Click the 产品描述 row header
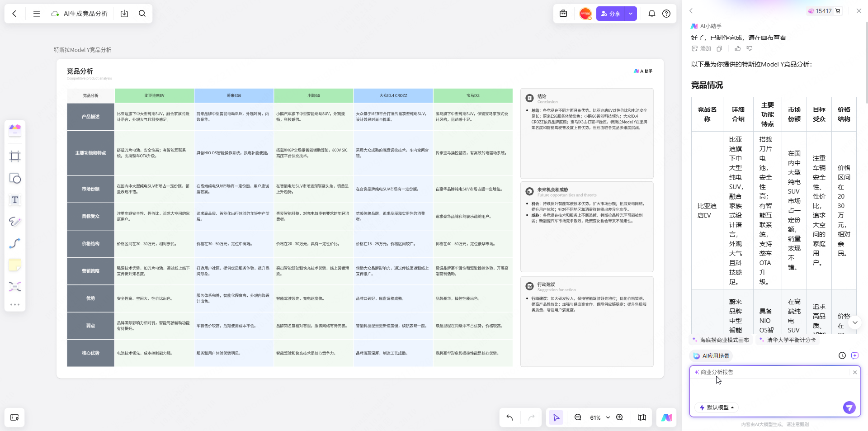Screen dimensions: 868x431 point(90,117)
